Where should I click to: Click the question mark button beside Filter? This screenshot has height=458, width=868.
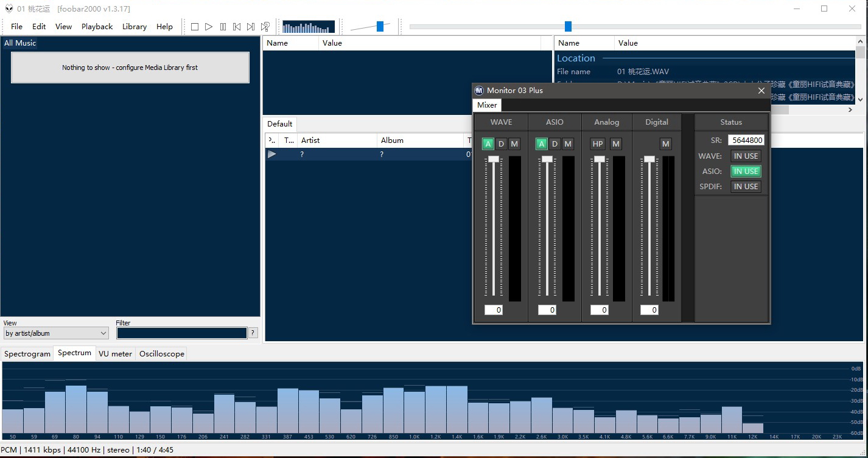tap(253, 333)
